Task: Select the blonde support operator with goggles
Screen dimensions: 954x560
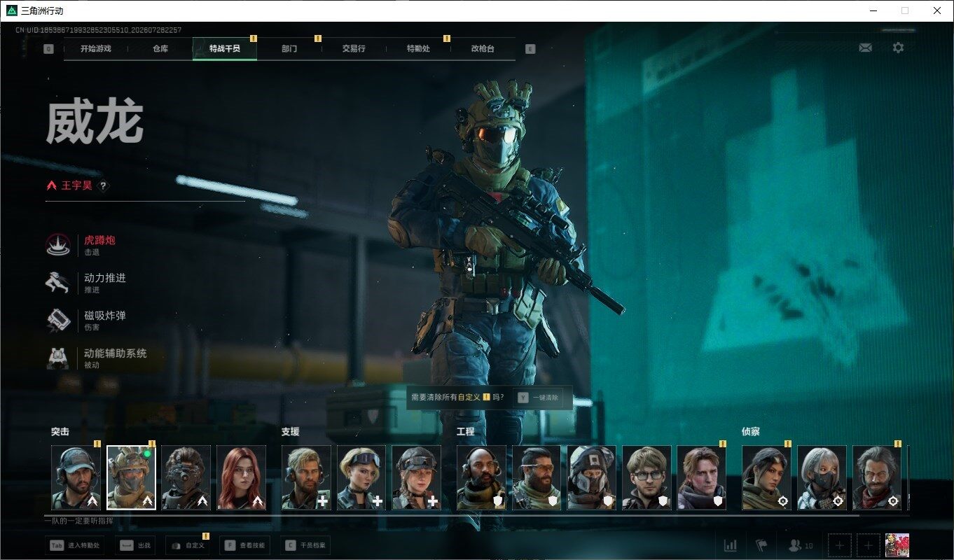Action: point(361,477)
